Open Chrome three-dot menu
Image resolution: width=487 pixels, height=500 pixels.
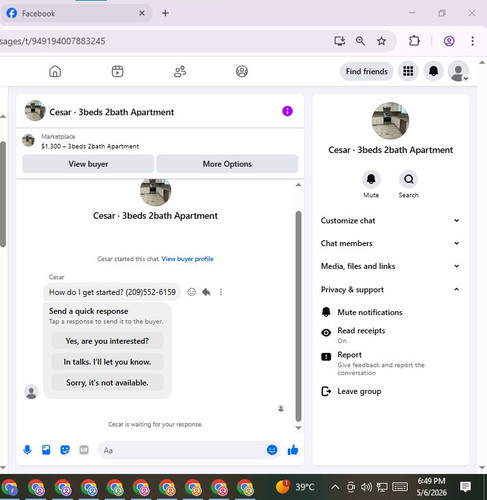(x=472, y=41)
